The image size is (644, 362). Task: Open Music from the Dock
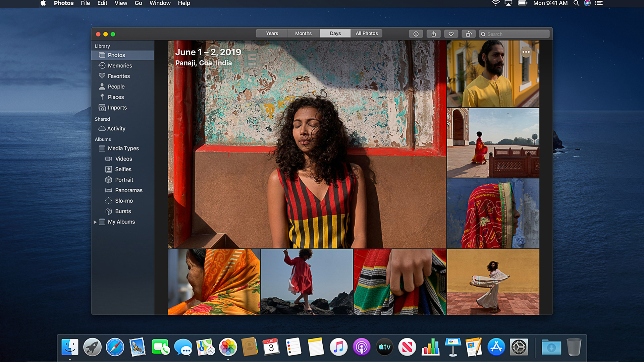[338, 347]
